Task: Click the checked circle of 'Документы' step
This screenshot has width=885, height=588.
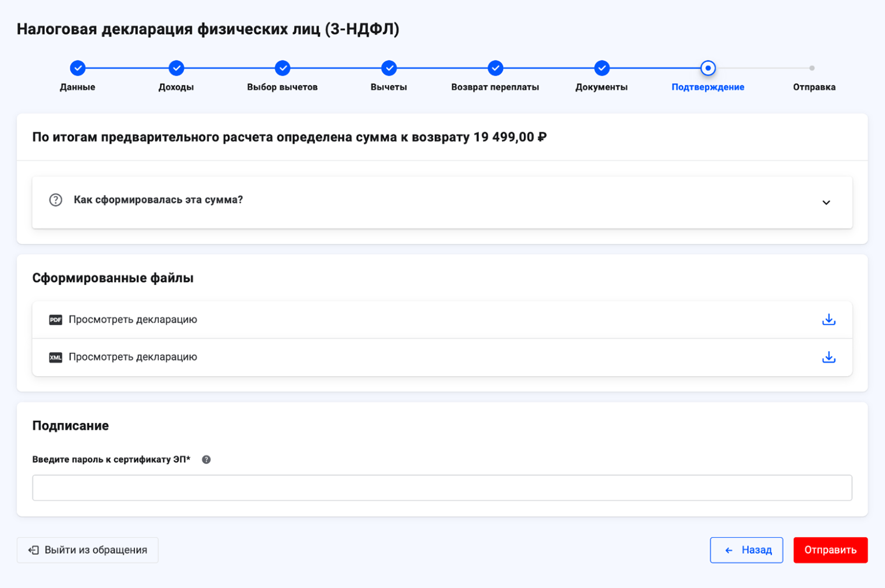Action: click(601, 68)
